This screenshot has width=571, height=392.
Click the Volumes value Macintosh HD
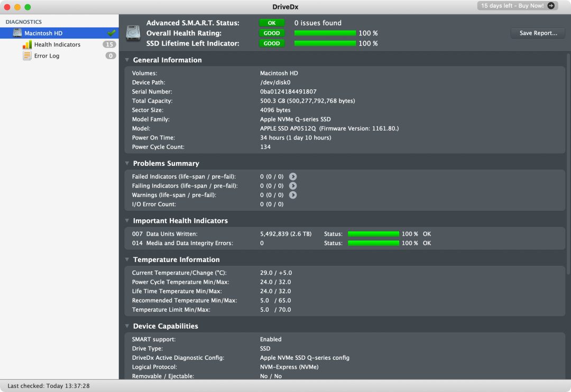tap(279, 73)
